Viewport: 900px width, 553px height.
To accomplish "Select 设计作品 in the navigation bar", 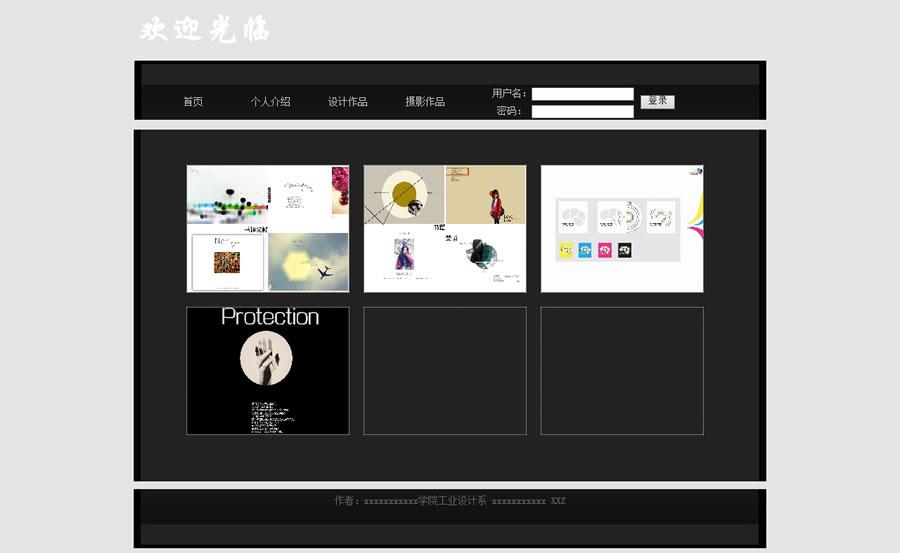I will pyautogui.click(x=348, y=102).
